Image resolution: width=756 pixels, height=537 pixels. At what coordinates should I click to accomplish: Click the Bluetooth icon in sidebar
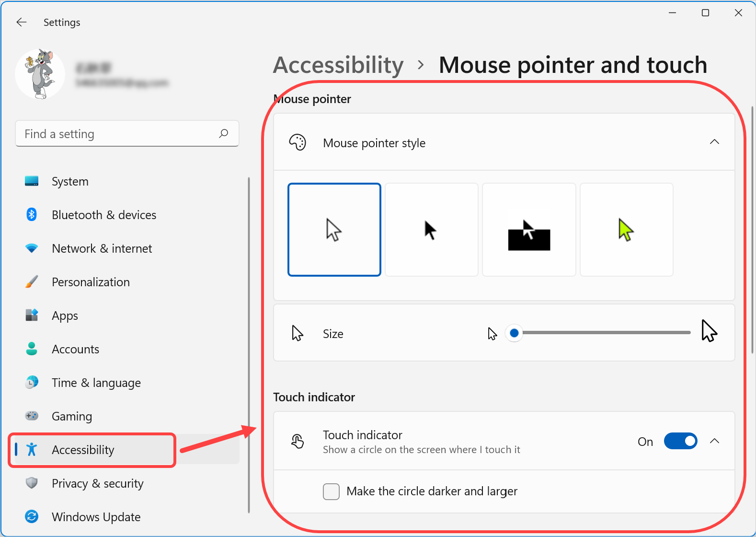(x=32, y=215)
